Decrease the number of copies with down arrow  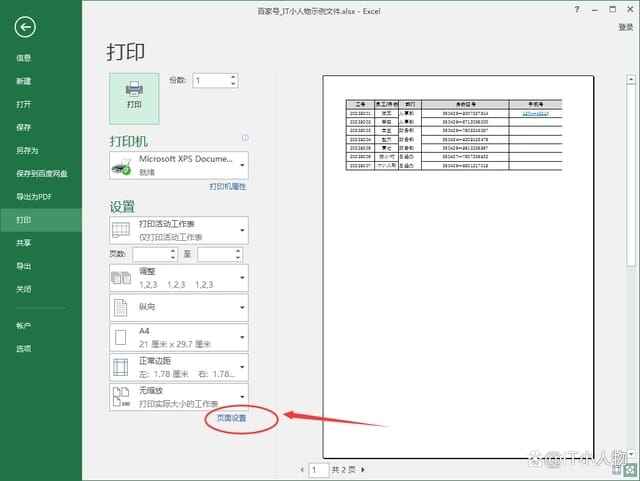tap(233, 84)
